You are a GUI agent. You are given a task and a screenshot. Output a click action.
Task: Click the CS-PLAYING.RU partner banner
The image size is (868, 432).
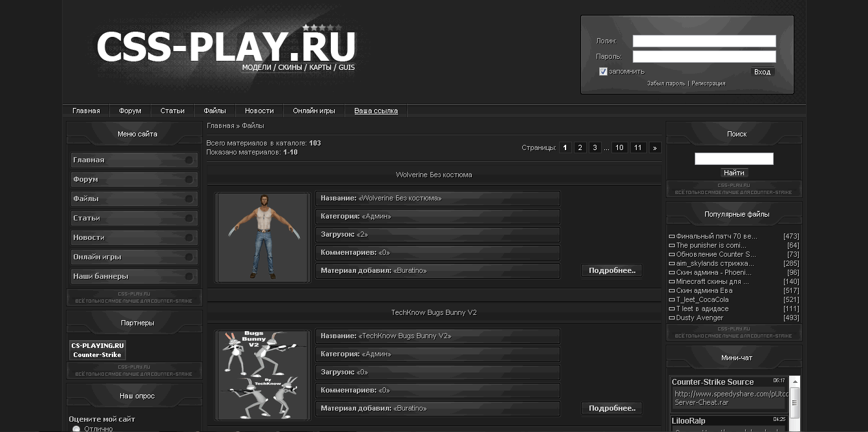(98, 350)
